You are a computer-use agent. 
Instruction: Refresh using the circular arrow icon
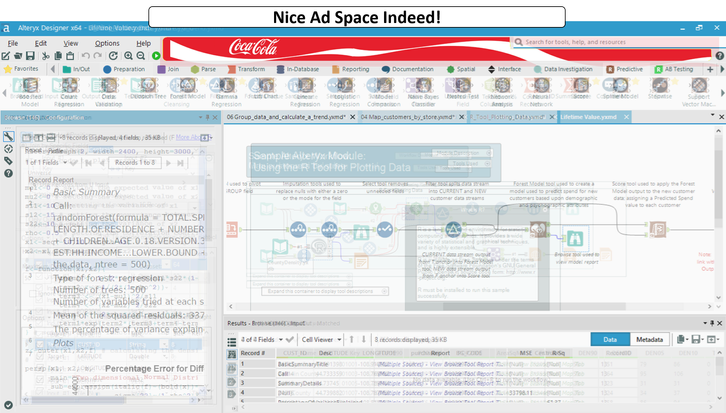(113, 56)
